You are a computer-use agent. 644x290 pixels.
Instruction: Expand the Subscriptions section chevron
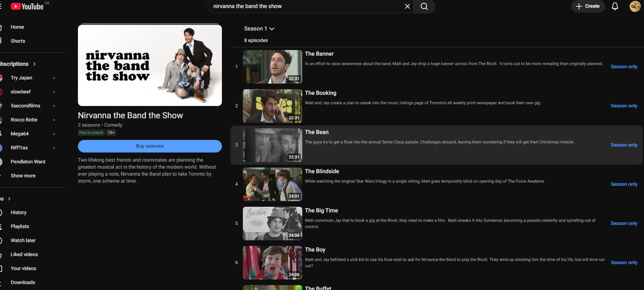click(x=34, y=64)
